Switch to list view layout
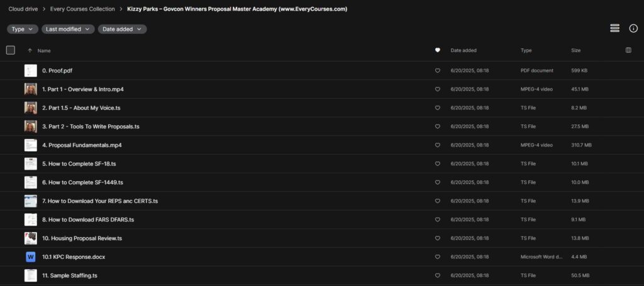 pyautogui.click(x=614, y=28)
